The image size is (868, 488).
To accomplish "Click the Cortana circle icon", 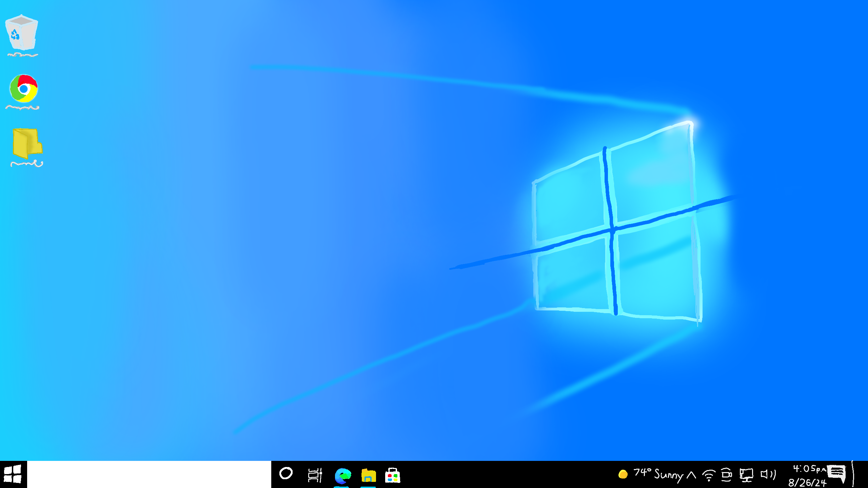I will 286,473.
